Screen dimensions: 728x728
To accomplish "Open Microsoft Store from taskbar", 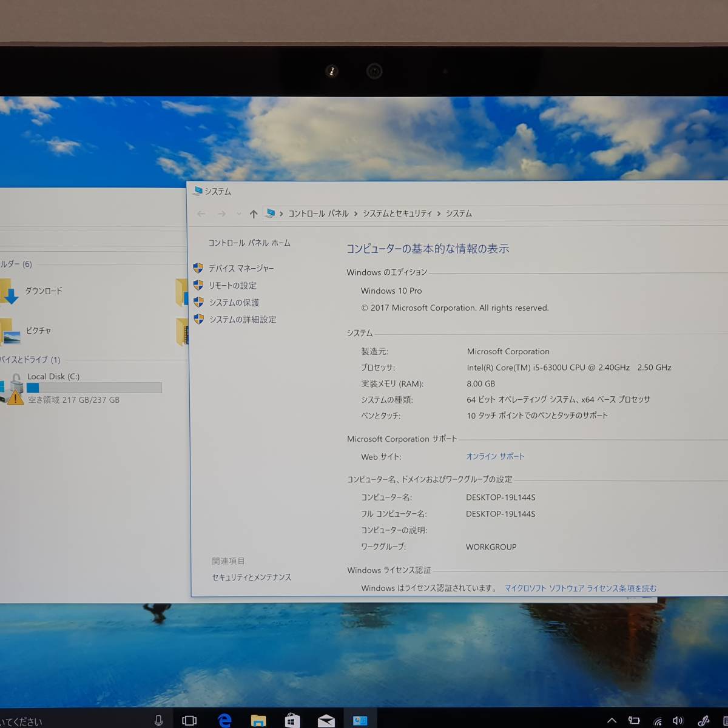I will [292, 720].
